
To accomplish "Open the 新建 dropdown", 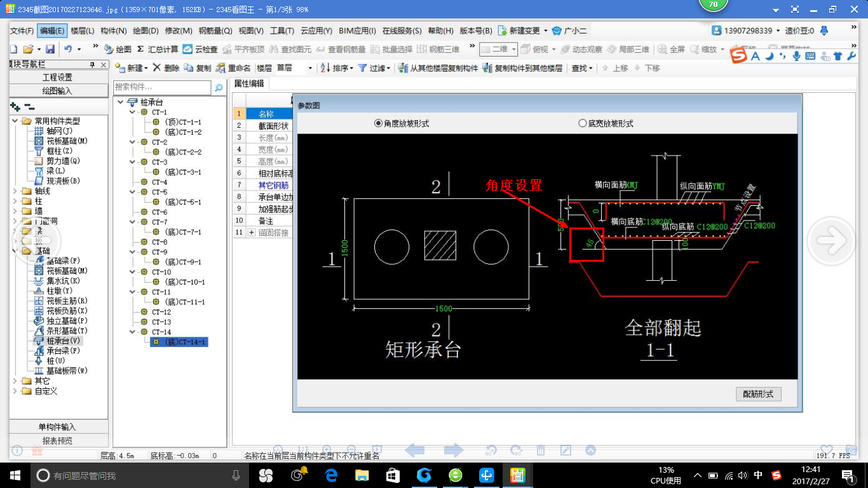I will tap(132, 68).
